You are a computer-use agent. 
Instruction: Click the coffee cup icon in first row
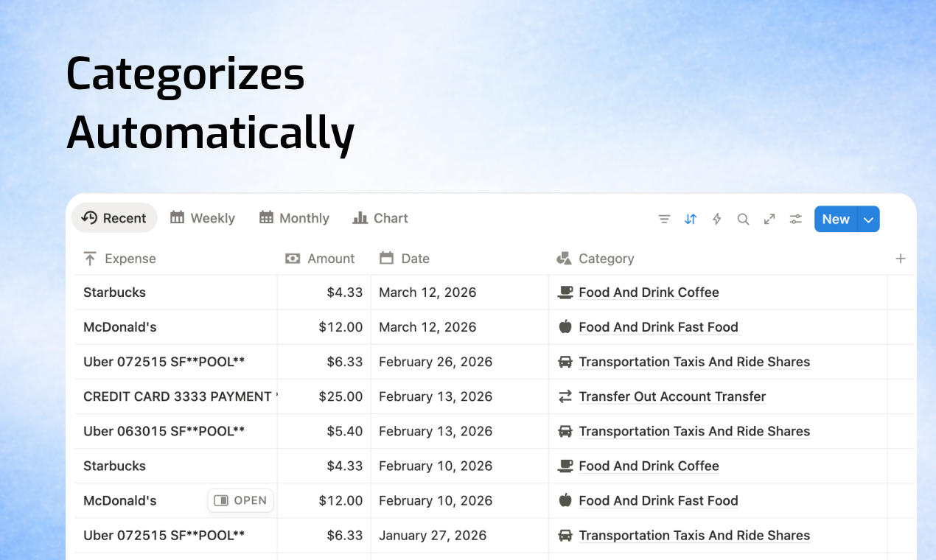(565, 293)
